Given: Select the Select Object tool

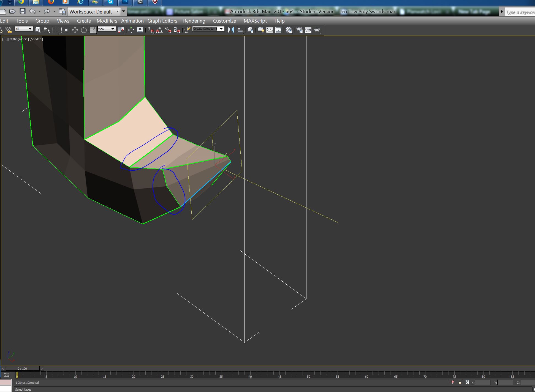Looking at the screenshot, I should pyautogui.click(x=38, y=30).
